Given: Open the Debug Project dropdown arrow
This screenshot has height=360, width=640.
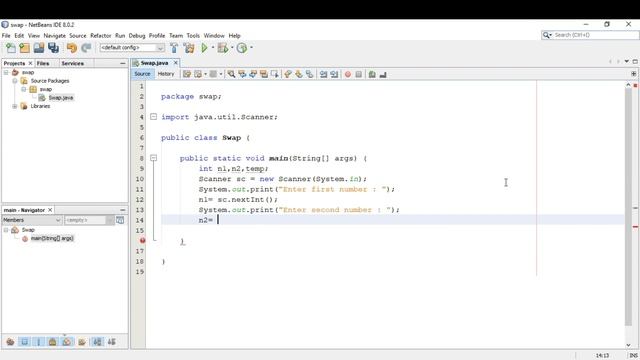Looking at the screenshot, I should pos(232,48).
